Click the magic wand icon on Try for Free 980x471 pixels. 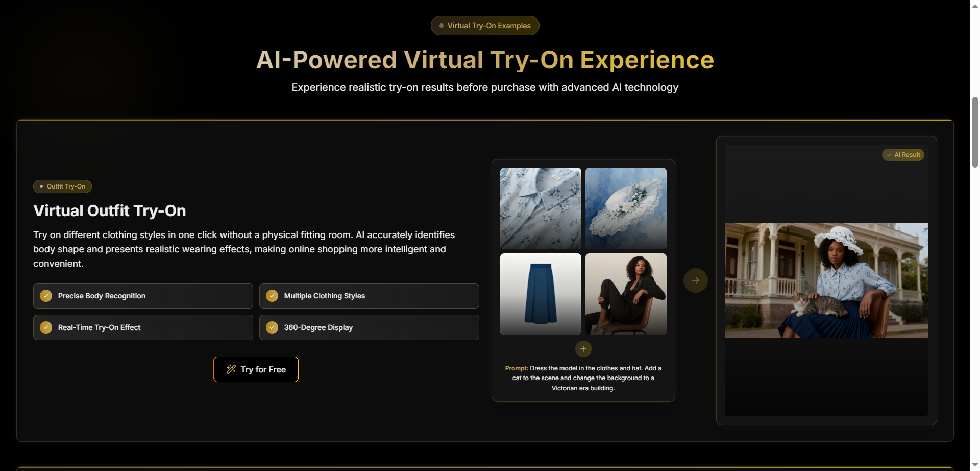[231, 369]
